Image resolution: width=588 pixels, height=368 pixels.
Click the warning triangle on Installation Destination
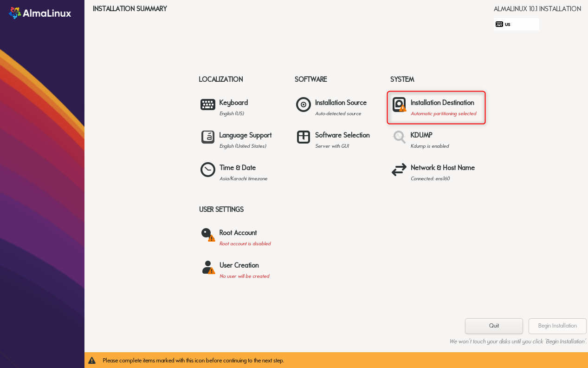(x=403, y=109)
